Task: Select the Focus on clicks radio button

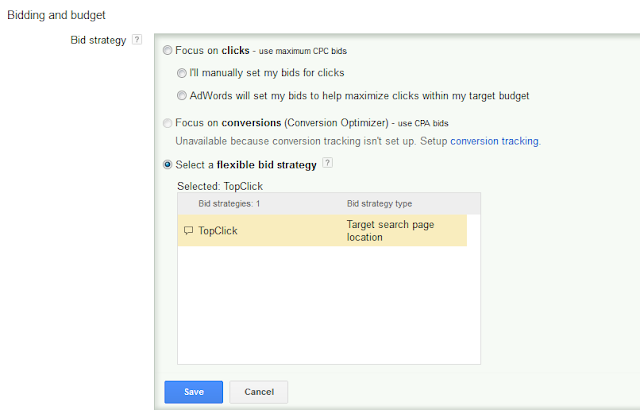Action: [167, 50]
